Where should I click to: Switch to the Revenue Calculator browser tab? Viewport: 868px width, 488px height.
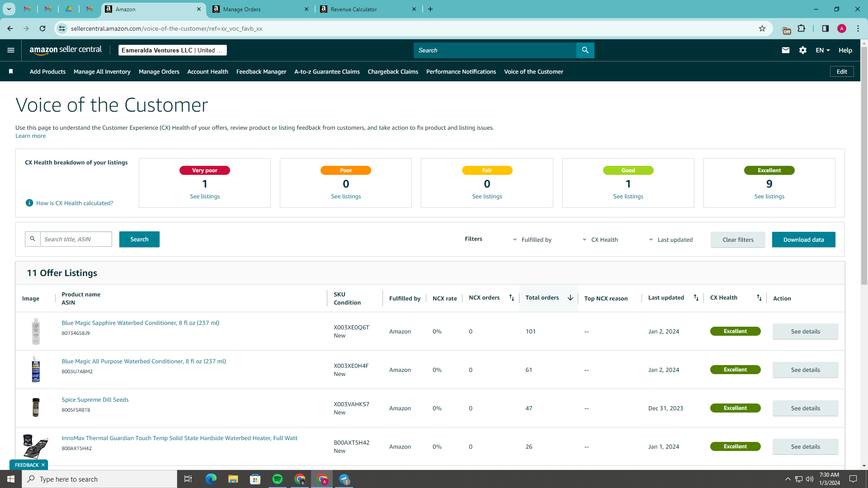click(368, 9)
